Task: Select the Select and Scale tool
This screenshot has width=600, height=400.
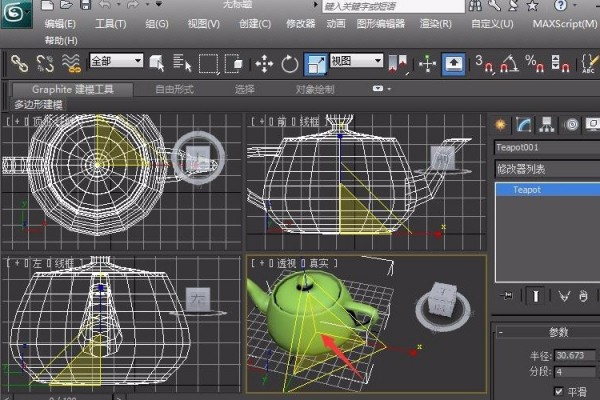Action: click(x=316, y=64)
